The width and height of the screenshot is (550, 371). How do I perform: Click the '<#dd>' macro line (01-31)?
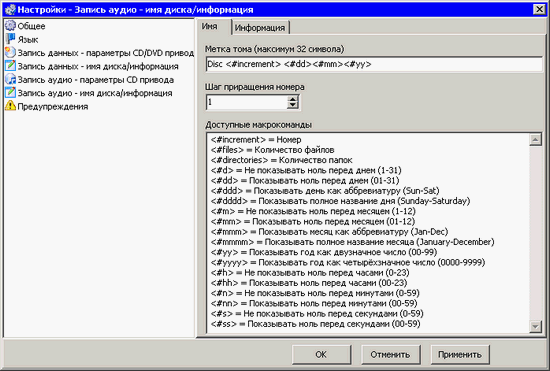305,181
